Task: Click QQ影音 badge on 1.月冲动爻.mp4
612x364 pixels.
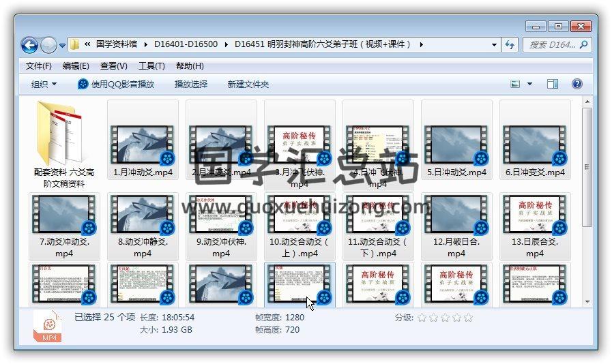Action: pyautogui.click(x=167, y=158)
